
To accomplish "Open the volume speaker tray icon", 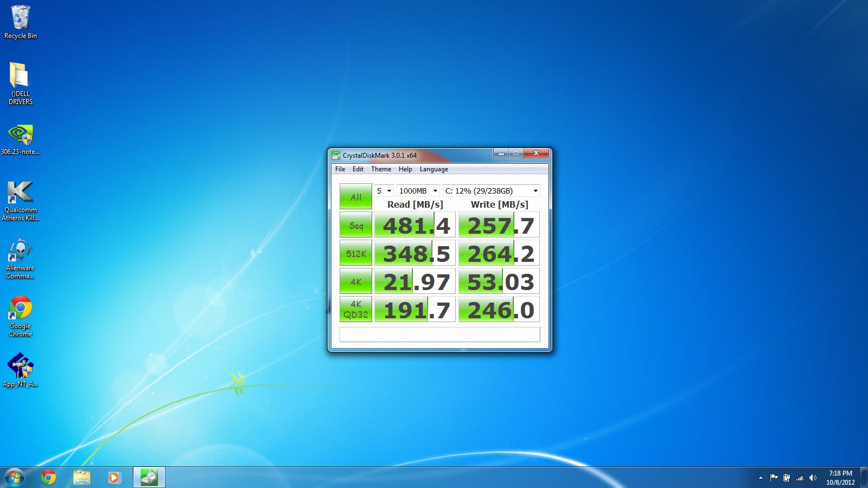I will 813,478.
